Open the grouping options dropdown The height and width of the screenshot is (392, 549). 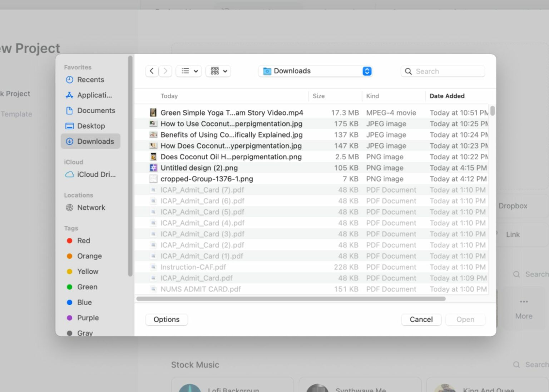click(218, 71)
